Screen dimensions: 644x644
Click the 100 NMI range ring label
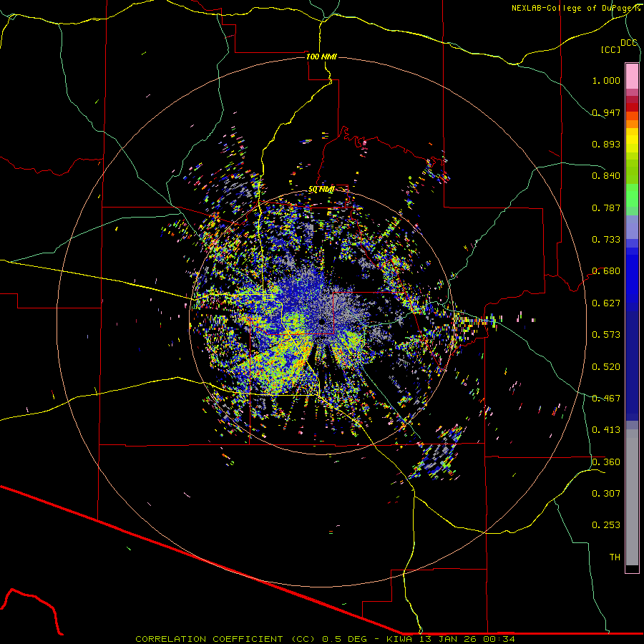321,57
